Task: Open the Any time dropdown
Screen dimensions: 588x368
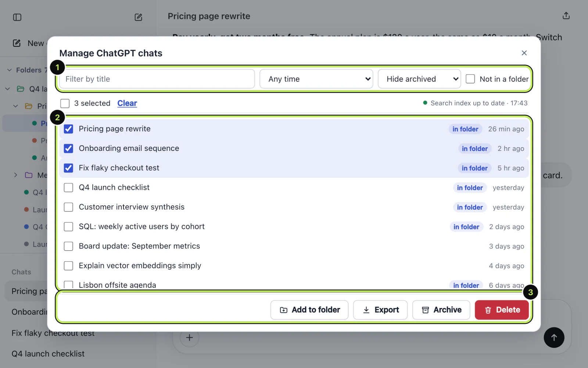Action: coord(316,79)
